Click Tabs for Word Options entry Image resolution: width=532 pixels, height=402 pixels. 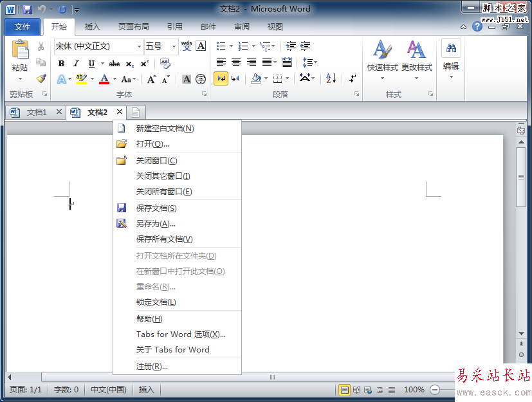click(177, 334)
